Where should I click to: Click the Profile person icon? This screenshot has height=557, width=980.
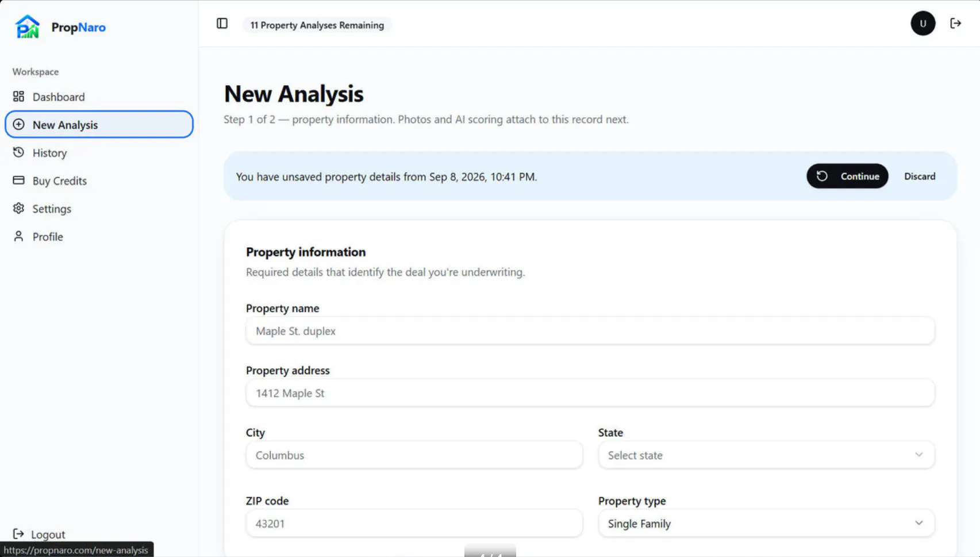(x=18, y=236)
